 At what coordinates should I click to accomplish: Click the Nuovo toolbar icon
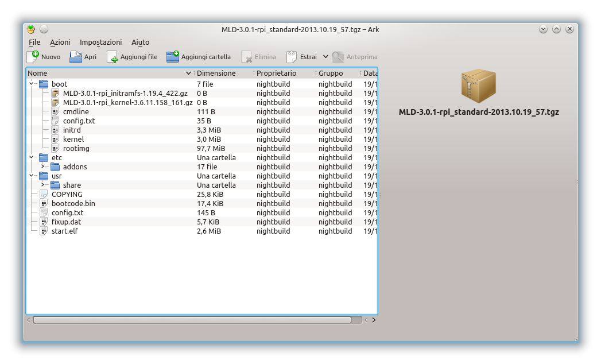(x=33, y=57)
